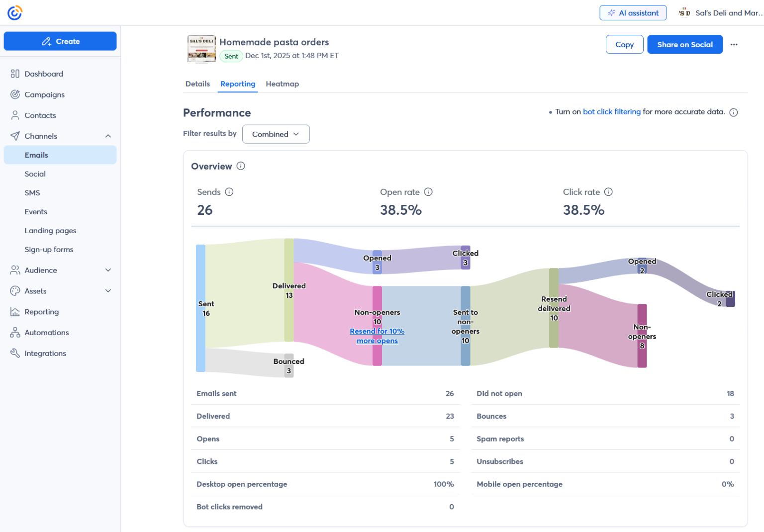Click the info icon beside Click rate
The image size is (764, 532).
pos(608,192)
